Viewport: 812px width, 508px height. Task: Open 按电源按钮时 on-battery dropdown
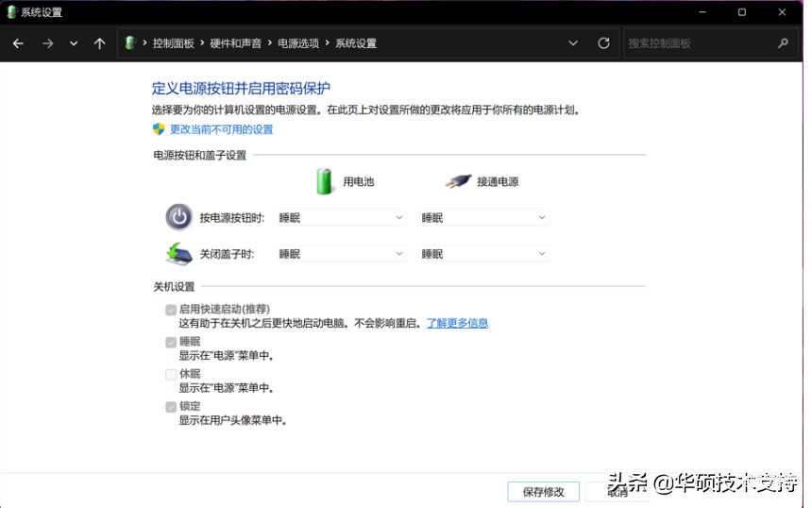[340, 217]
